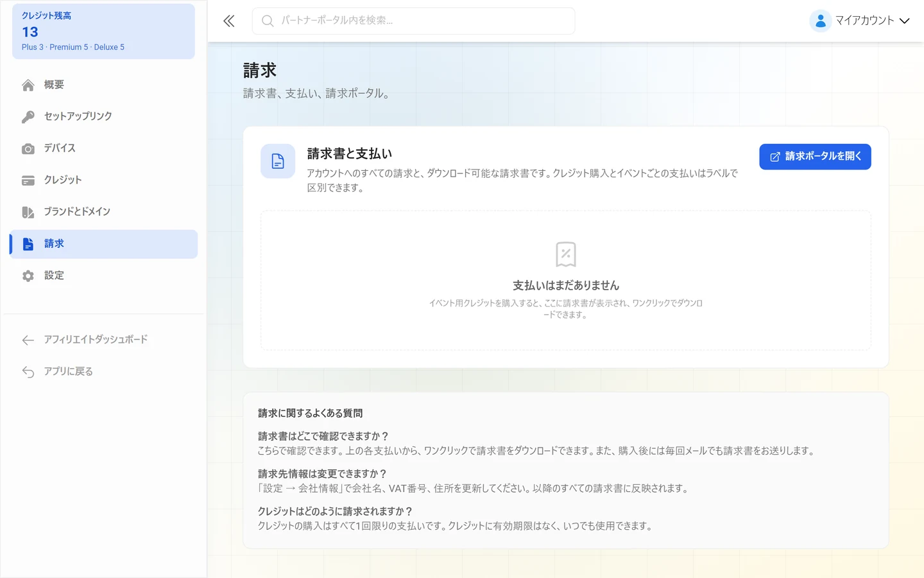Collapse sidebar with double chevron icon

coord(229,21)
